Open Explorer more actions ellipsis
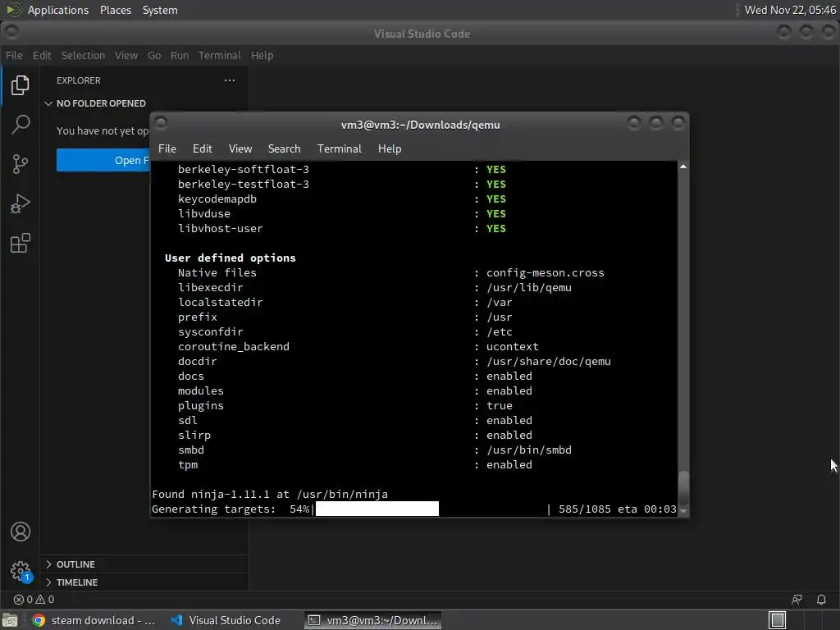Screen dimensions: 840x630 tap(230, 80)
